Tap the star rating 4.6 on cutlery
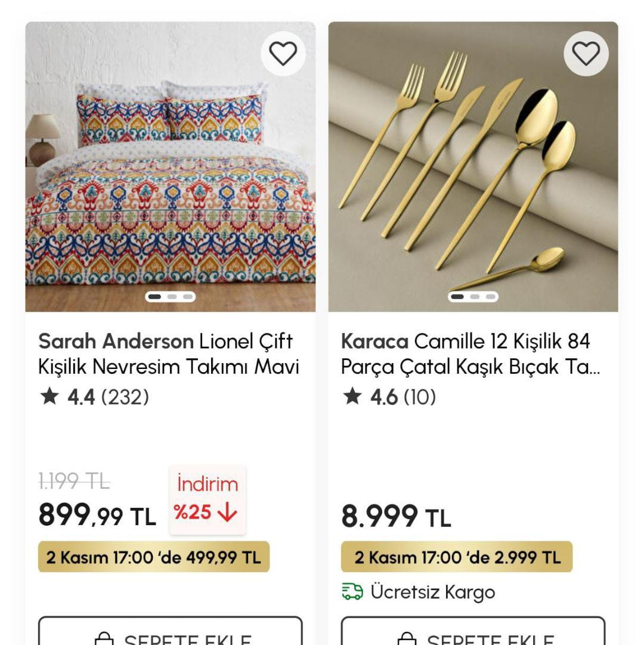Viewport: 644px width, 645px height. point(388,397)
